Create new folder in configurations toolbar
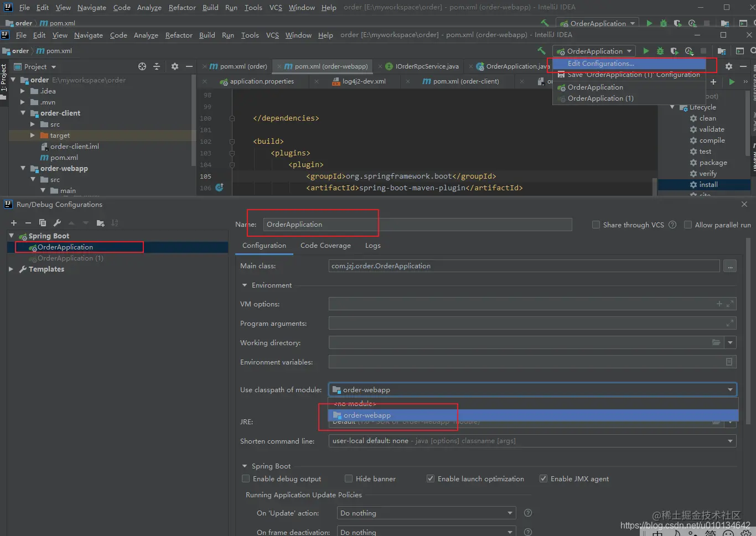The image size is (756, 536). [100, 223]
